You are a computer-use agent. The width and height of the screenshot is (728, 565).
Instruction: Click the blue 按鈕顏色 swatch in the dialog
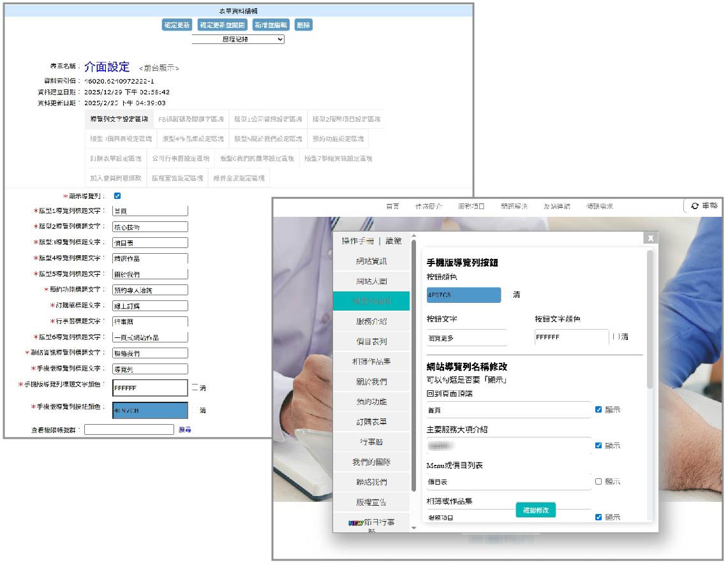click(x=464, y=295)
